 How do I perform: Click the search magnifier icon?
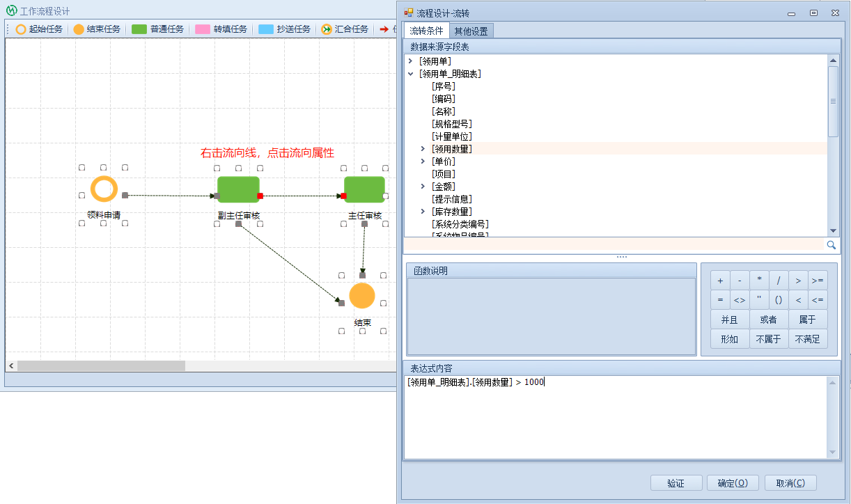[831, 245]
